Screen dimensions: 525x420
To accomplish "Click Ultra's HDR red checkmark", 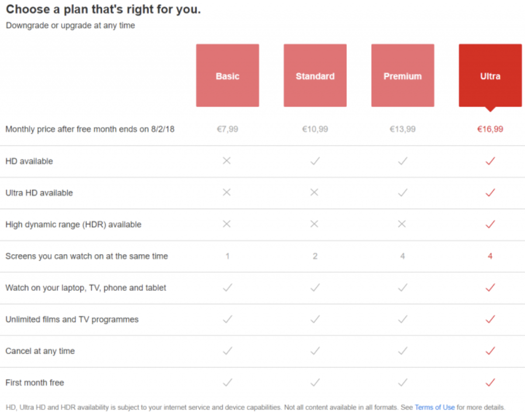I will pyautogui.click(x=490, y=224).
